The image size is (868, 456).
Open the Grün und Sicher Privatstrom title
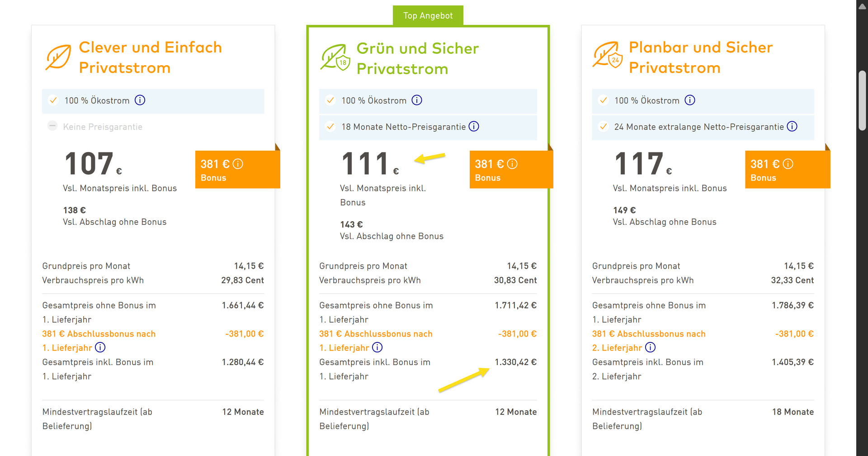coord(417,58)
